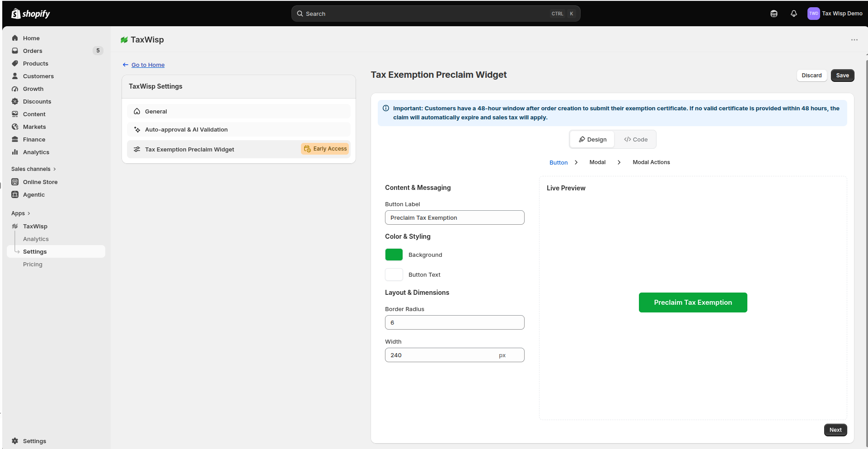Image resolution: width=868 pixels, height=449 pixels.
Task: Focus the top Search bar
Action: pyautogui.click(x=436, y=14)
